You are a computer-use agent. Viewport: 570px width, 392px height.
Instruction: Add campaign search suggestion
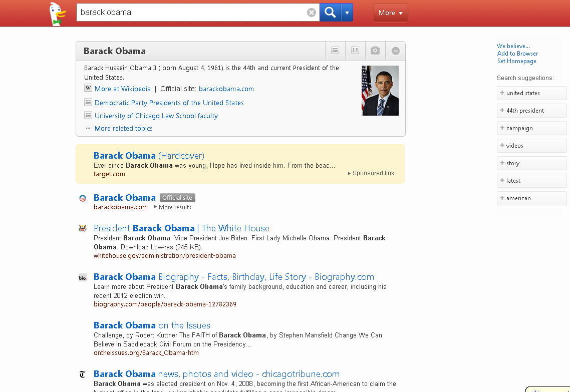coord(531,128)
